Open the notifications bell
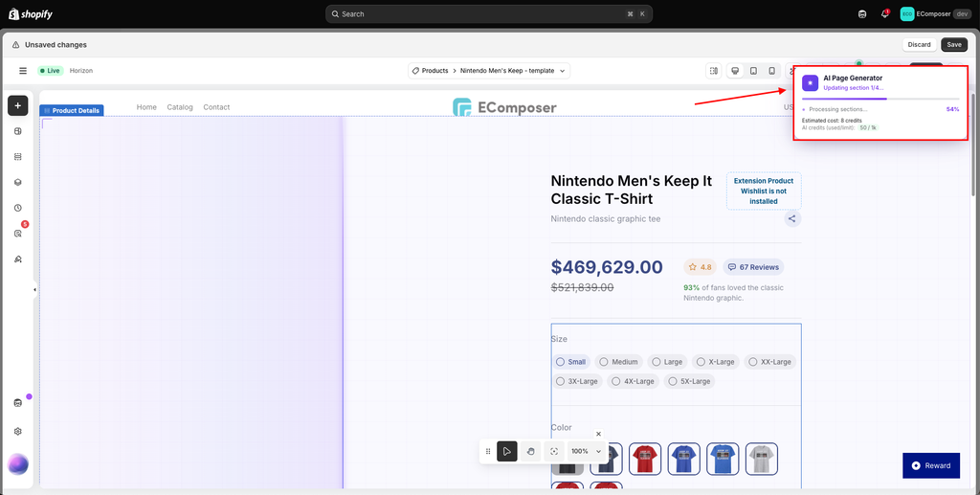 click(884, 13)
